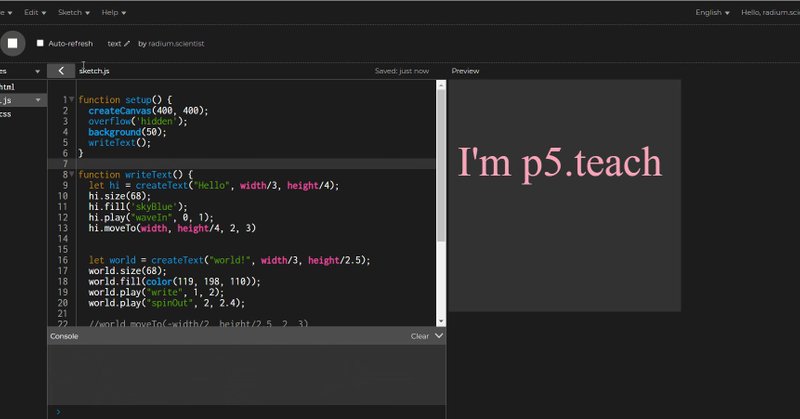Viewport: 800px width, 419px height.
Task: Place cursor on line 5 writeText(); call
Action: (119, 143)
